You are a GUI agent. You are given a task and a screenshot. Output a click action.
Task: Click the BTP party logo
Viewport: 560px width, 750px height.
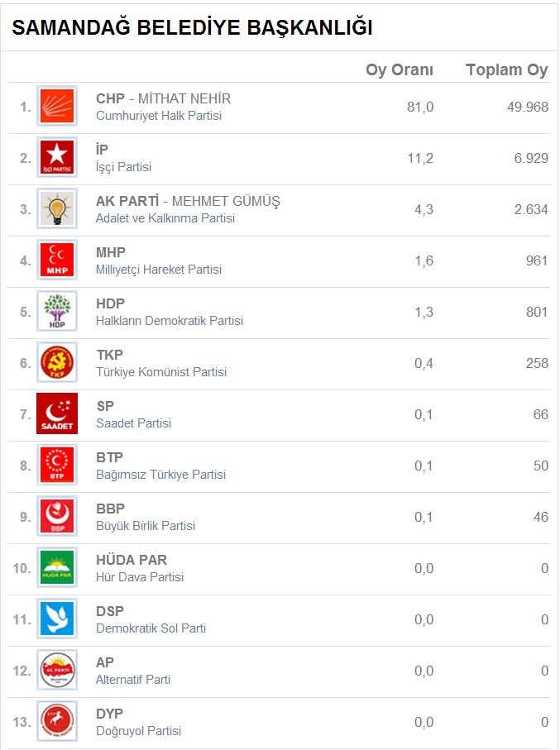click(x=57, y=466)
